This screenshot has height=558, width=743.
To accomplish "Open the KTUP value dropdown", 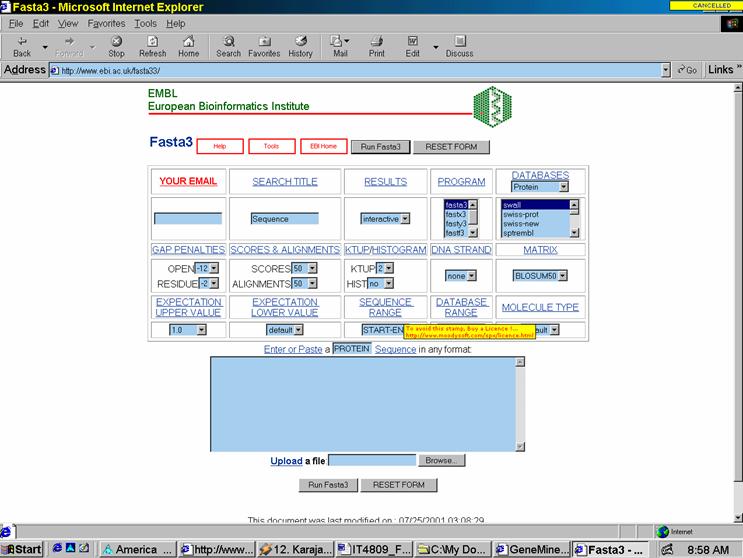I will pyautogui.click(x=389, y=268).
